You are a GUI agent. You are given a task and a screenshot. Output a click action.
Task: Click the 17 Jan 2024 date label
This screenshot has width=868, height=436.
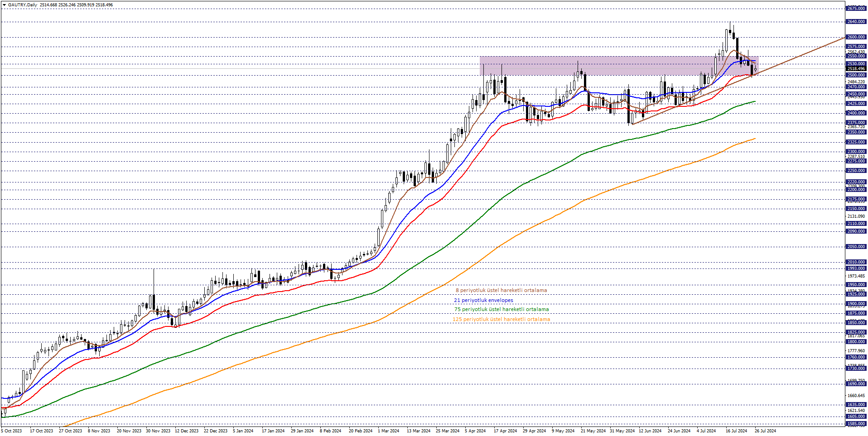coord(273,431)
